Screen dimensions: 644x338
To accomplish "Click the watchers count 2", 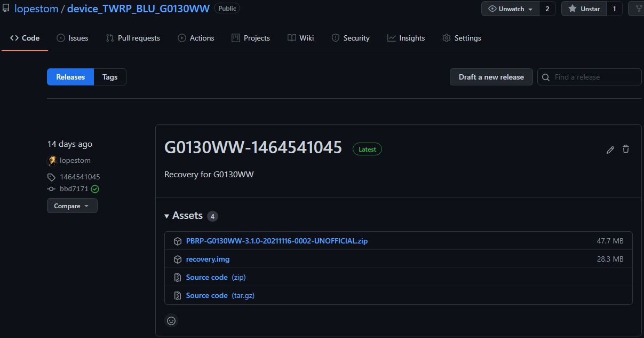I will pos(547,9).
